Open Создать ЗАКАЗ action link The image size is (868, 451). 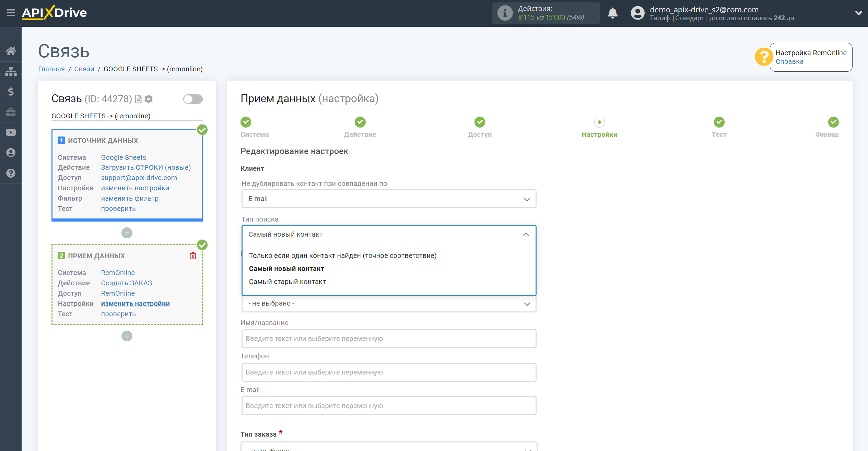click(127, 283)
